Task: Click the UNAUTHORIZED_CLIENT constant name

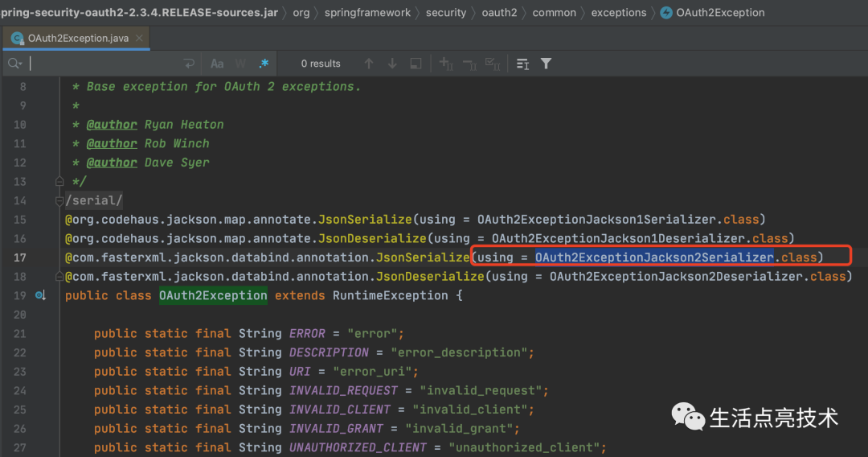Action: click(x=358, y=447)
